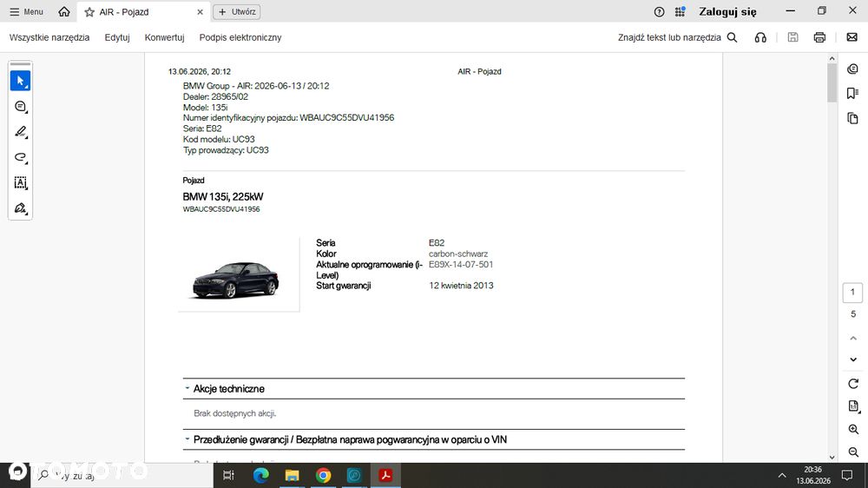Open the read aloud headphones icon
Viewport: 868px width, 488px height.
point(760,37)
